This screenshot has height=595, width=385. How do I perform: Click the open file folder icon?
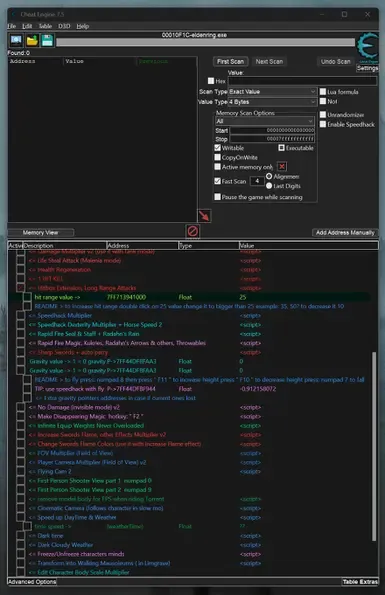tap(32, 40)
